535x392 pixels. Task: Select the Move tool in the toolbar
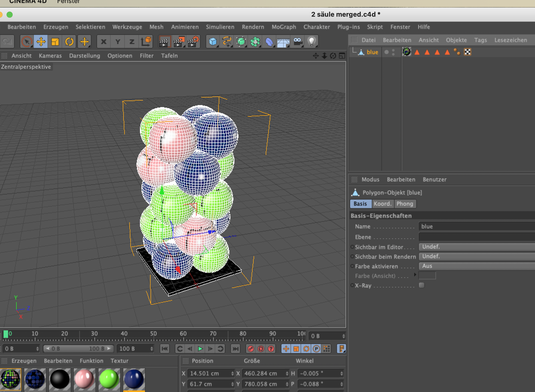(41, 42)
